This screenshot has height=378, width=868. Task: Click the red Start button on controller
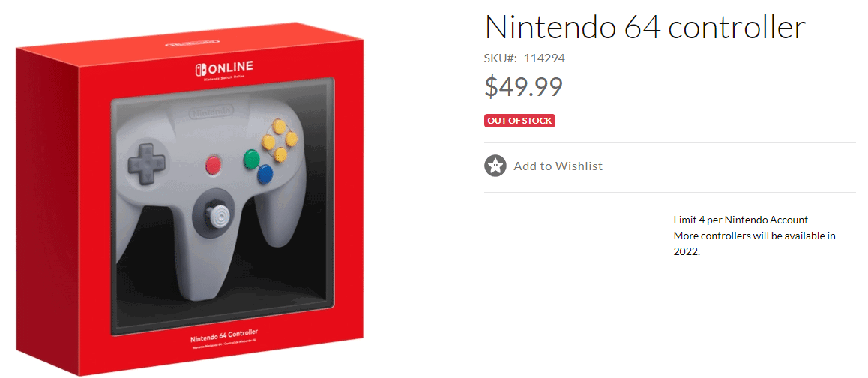213,164
